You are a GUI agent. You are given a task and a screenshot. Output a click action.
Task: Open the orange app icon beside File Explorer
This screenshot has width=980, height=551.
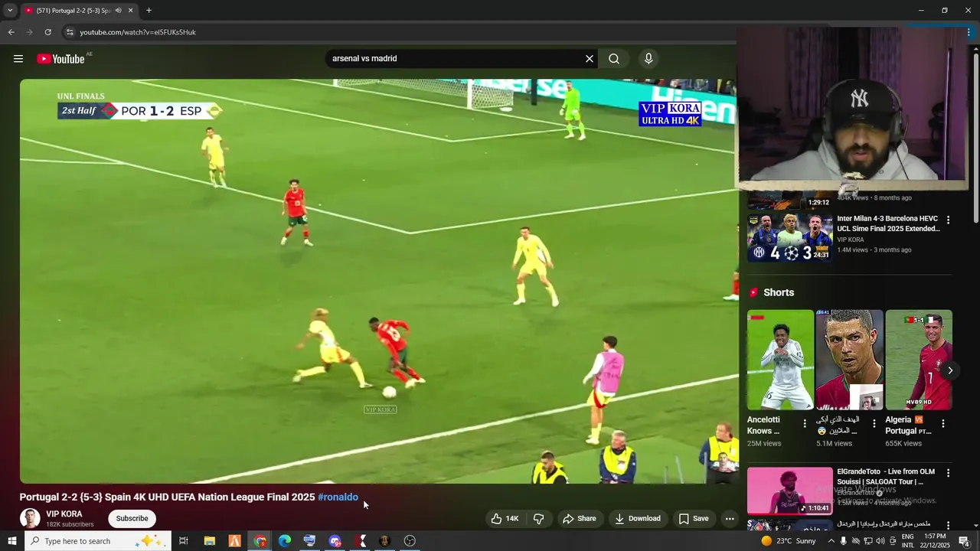[234, 541]
